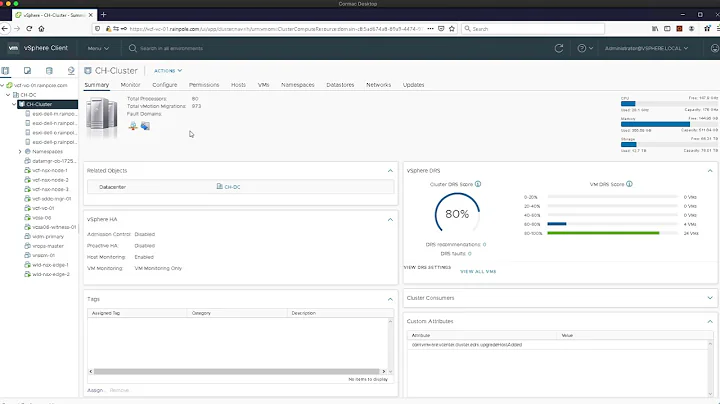This screenshot has height=404, width=720.
Task: Click the feedback smiley icon
Action: pos(714,48)
